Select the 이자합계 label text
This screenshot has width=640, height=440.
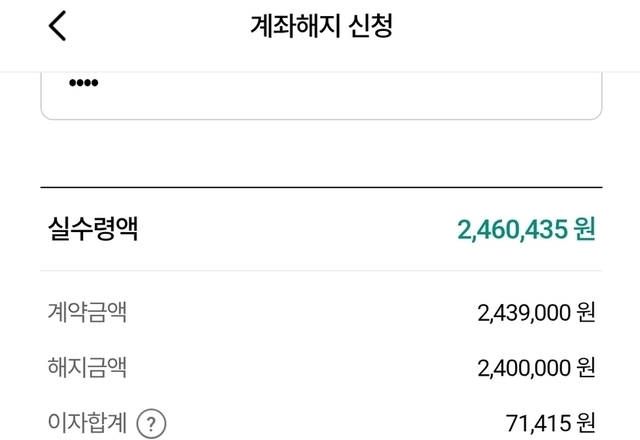[87, 422]
